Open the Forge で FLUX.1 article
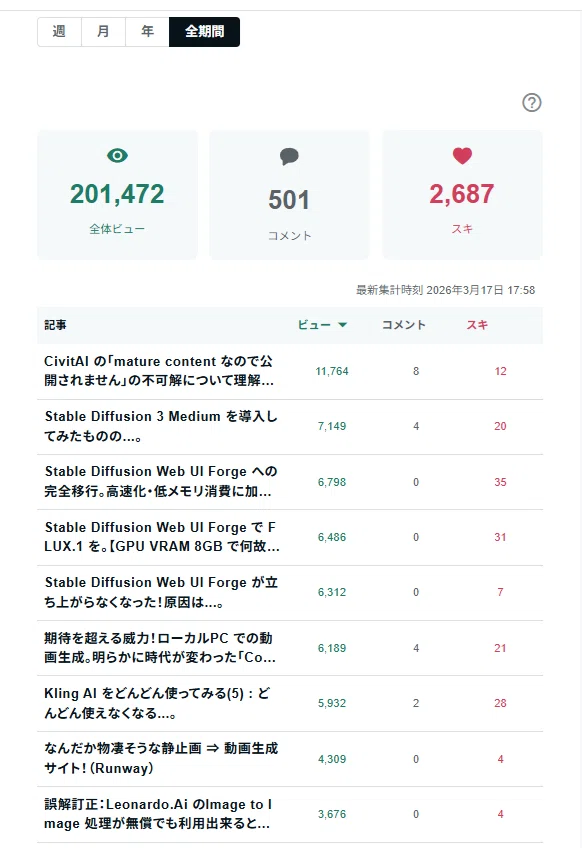The image size is (582, 848). pyautogui.click(x=162, y=536)
